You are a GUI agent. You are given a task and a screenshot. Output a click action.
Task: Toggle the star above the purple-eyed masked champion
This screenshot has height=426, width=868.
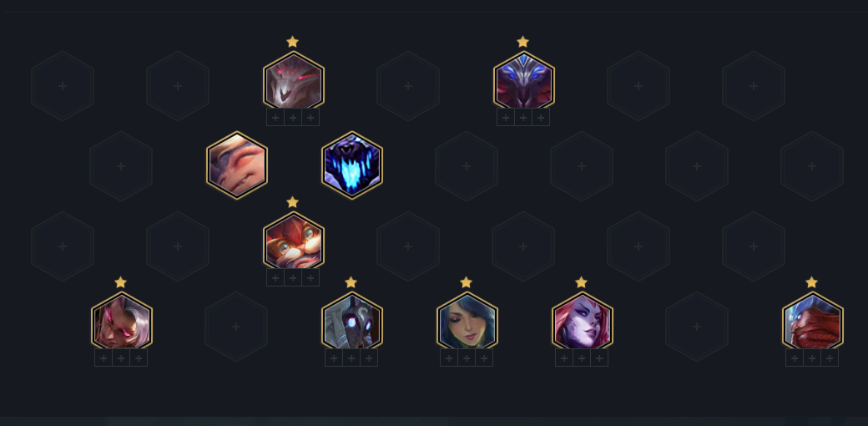[351, 282]
